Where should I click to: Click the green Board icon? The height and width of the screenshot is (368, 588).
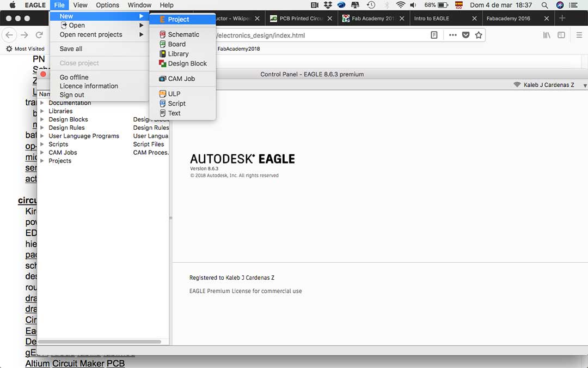(x=162, y=44)
